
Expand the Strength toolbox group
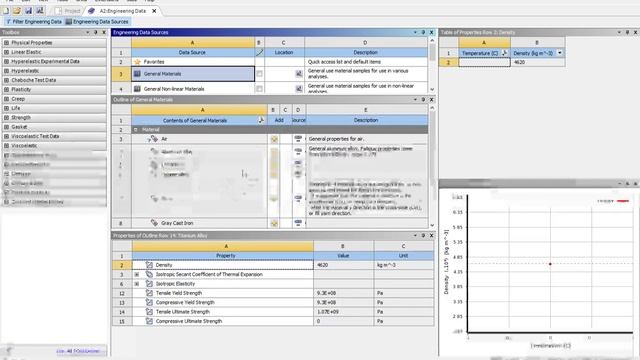tap(7, 118)
